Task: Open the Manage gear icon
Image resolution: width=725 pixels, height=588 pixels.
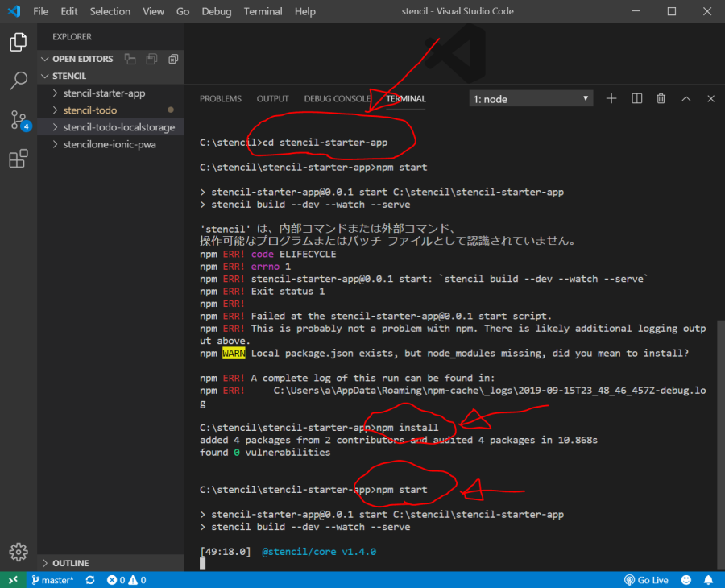Action: (18, 551)
